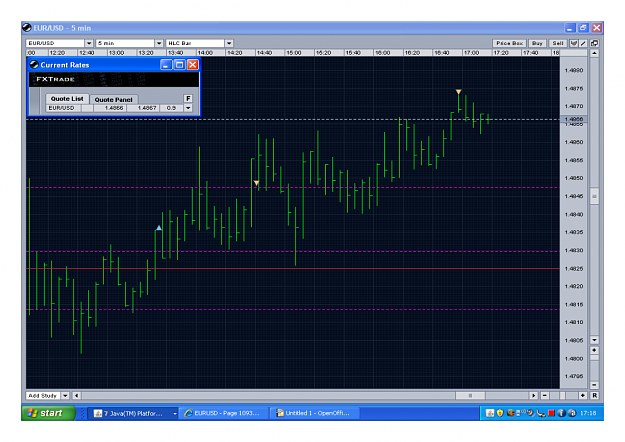This screenshot has width=625, height=442.
Task: Click the phone cable tray icon
Action: (541, 413)
